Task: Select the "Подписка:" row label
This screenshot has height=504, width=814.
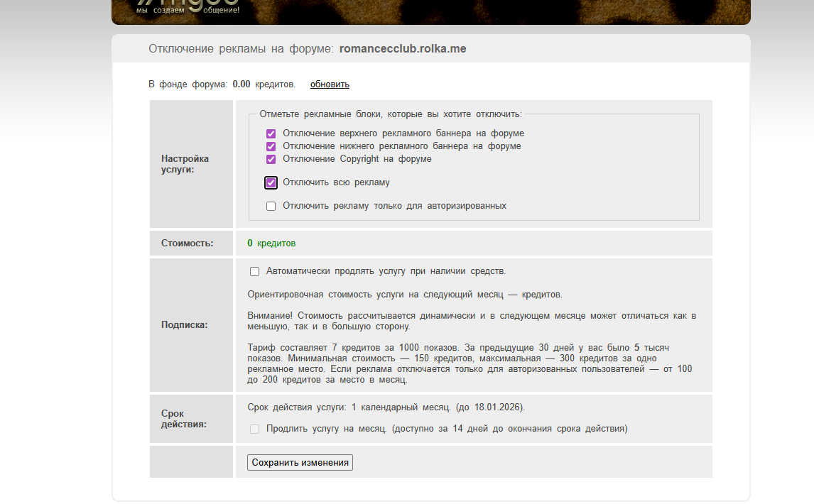Action: (x=184, y=325)
